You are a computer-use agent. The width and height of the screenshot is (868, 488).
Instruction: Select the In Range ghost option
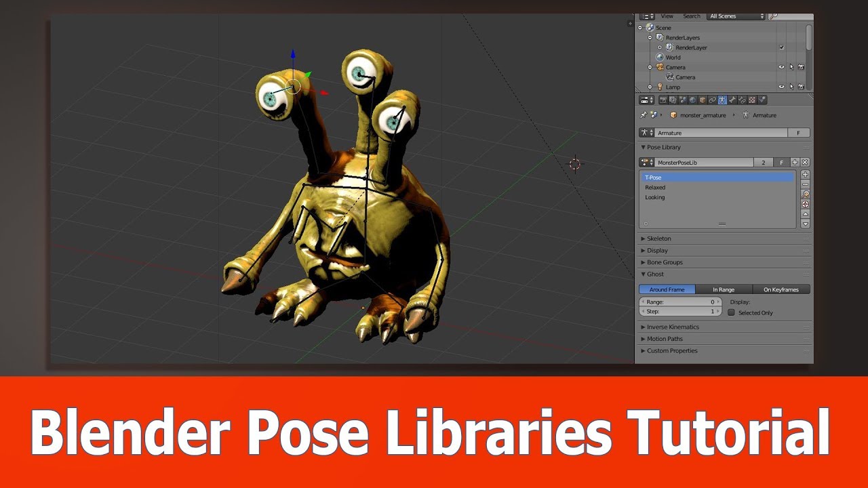click(724, 289)
